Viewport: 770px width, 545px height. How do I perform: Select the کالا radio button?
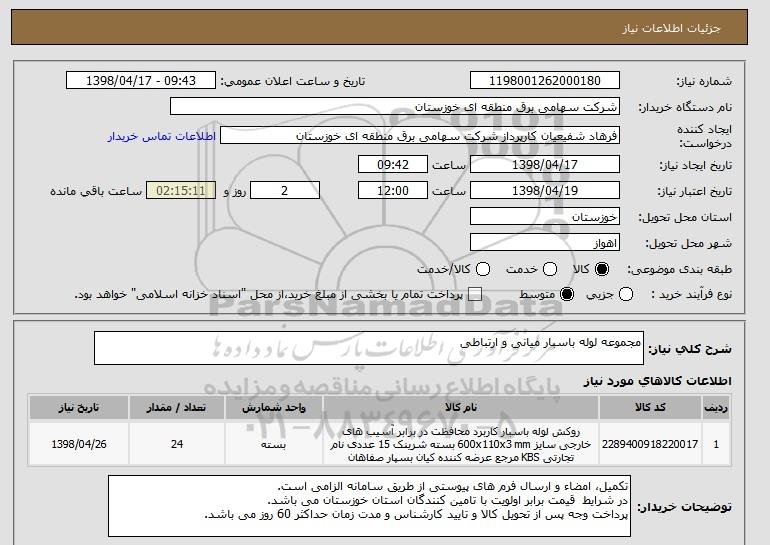tap(602, 269)
